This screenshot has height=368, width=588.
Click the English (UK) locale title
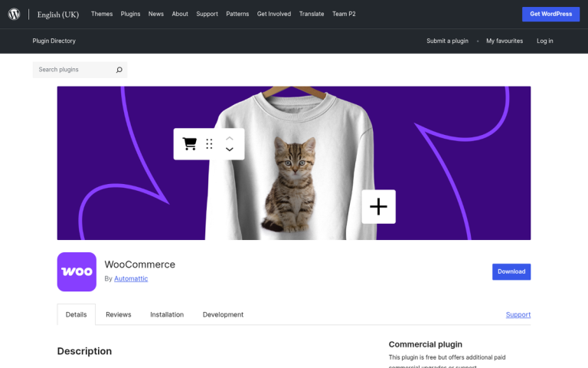[x=58, y=15]
